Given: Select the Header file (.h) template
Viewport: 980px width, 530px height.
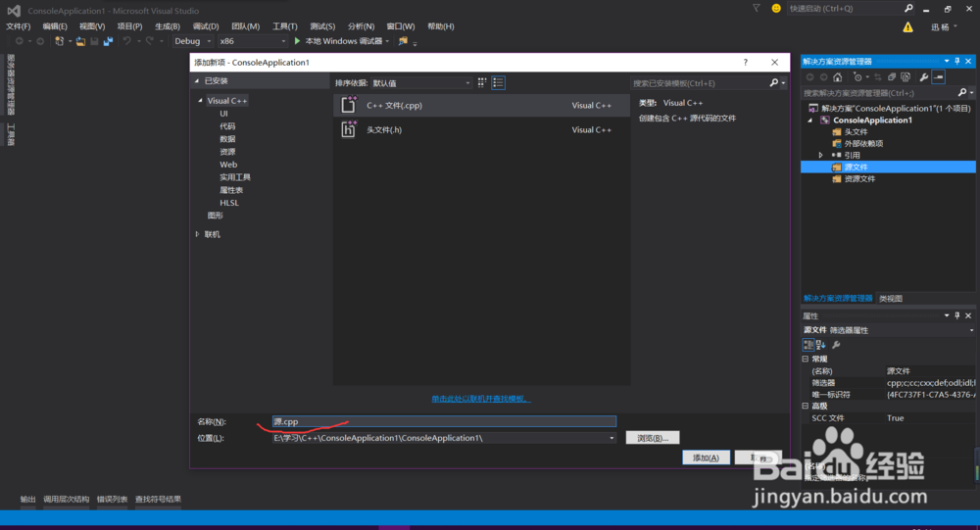Looking at the screenshot, I should click(481, 129).
